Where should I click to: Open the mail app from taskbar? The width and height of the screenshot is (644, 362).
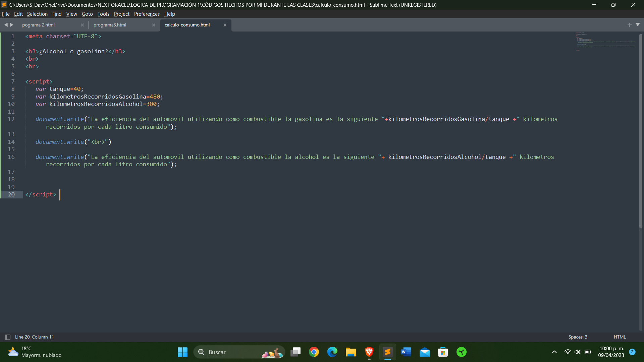(424, 352)
